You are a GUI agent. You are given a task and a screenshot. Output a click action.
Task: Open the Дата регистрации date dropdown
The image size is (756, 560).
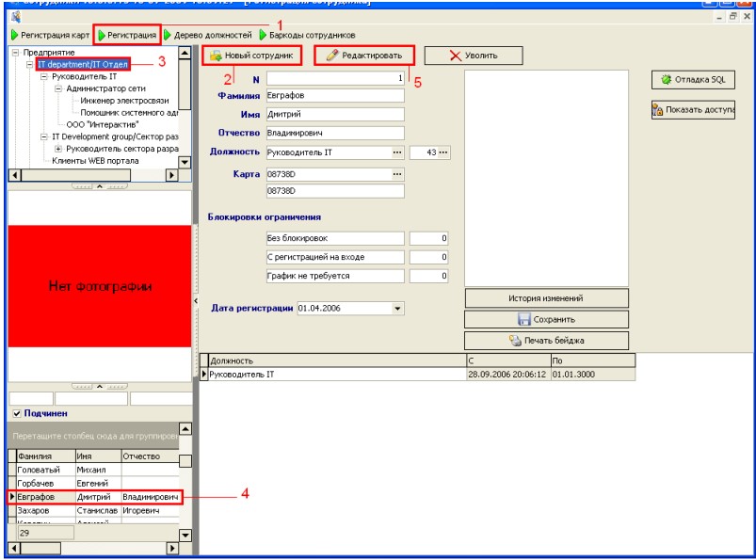coord(396,308)
